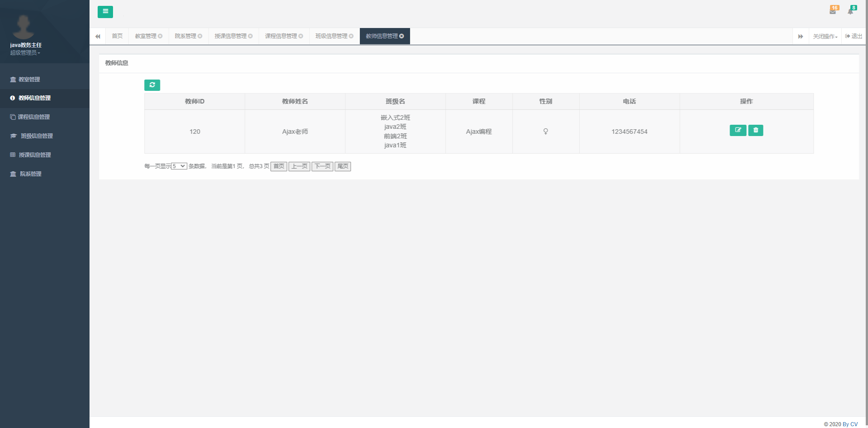Select the Ajax老师 name cell
Screen dimensions: 868x428
pos(295,132)
